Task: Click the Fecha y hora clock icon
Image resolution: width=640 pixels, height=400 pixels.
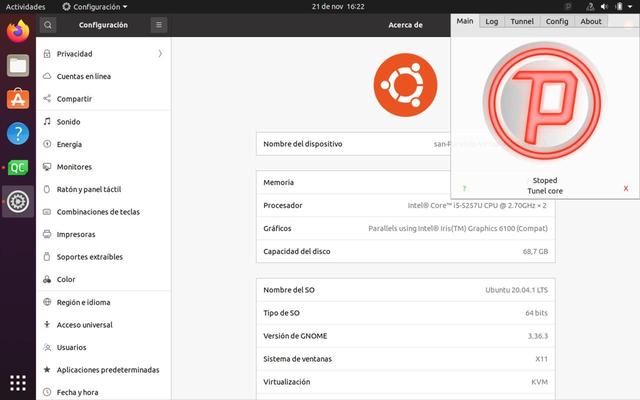Action: [x=47, y=392]
